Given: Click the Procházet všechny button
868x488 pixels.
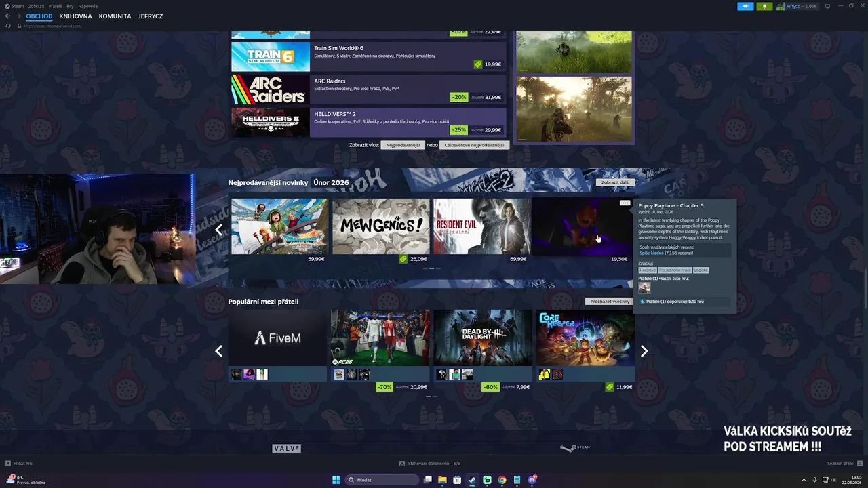Looking at the screenshot, I should pyautogui.click(x=610, y=301).
